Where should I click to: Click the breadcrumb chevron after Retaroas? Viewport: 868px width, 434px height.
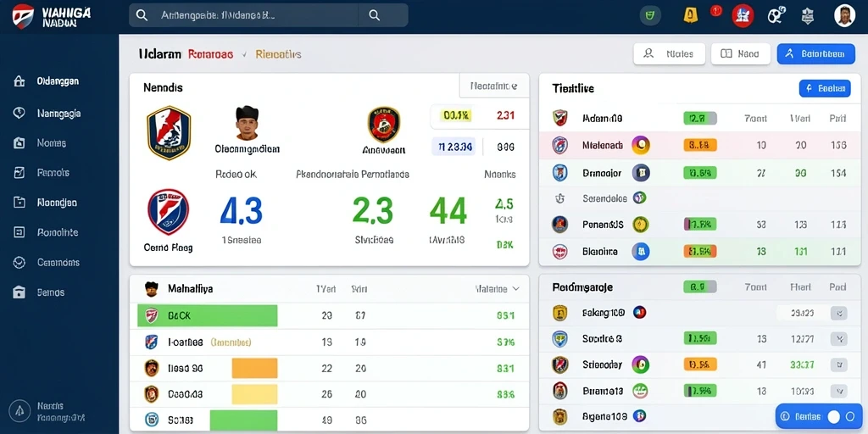coord(244,55)
